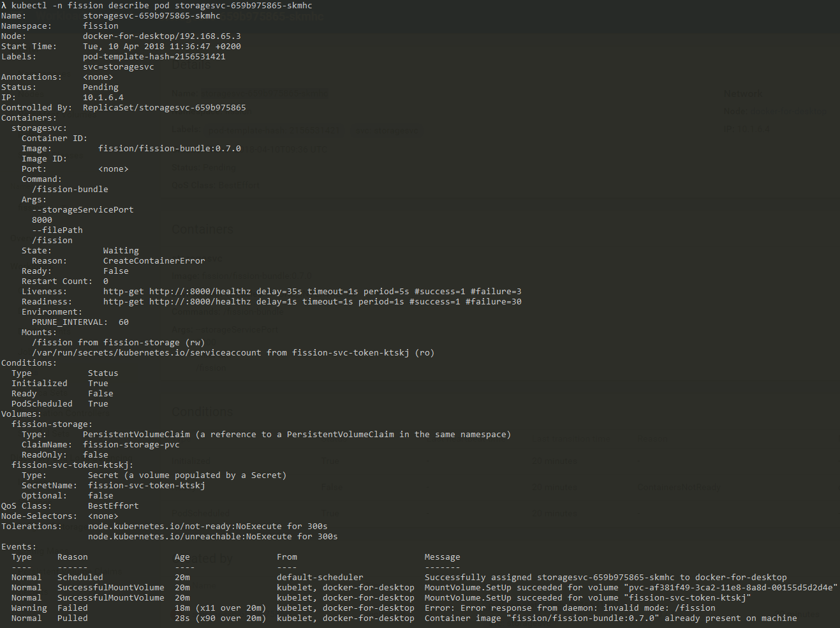This screenshot has width=840, height=628.
Task: Select ClaimName fission-storage-pvc
Action: tap(131, 444)
